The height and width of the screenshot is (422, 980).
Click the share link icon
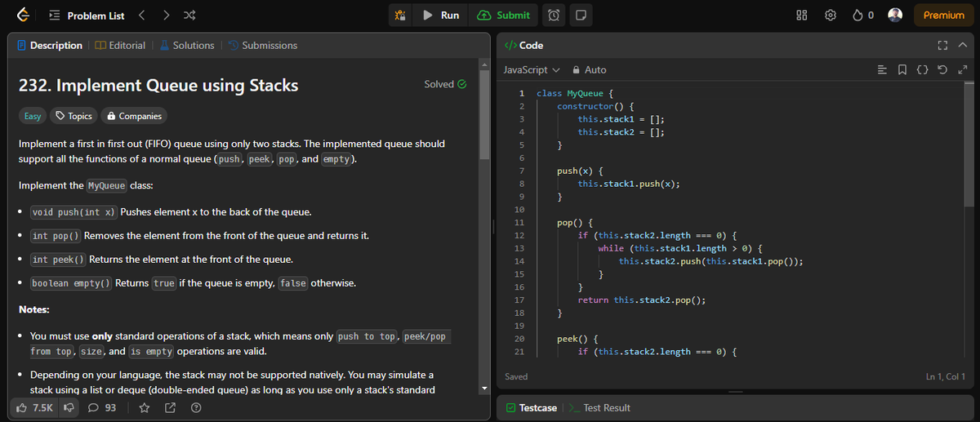pyautogui.click(x=171, y=407)
